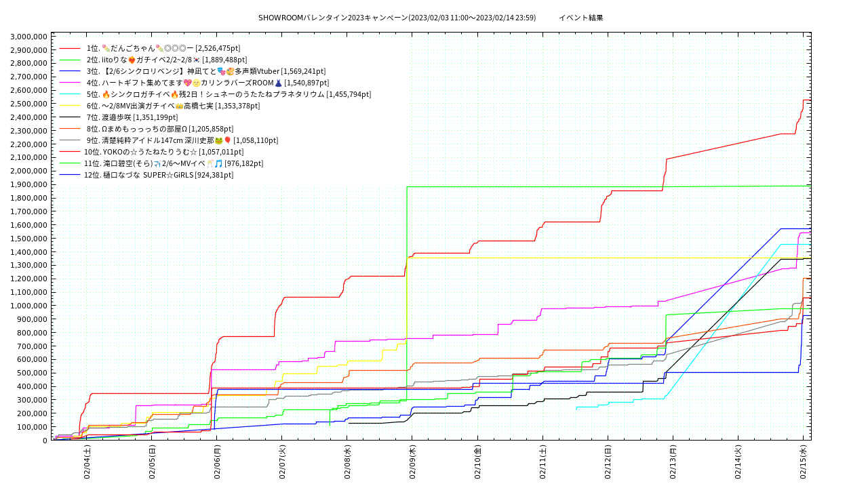Click the 1,000,000 y-axis label
Viewport: 868px width, 488px height.
click(30, 306)
